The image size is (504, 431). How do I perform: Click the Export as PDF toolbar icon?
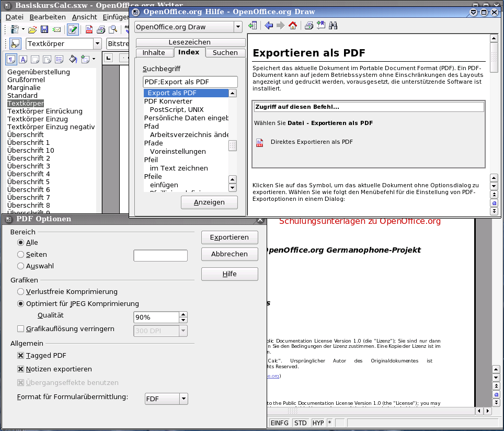(89, 30)
